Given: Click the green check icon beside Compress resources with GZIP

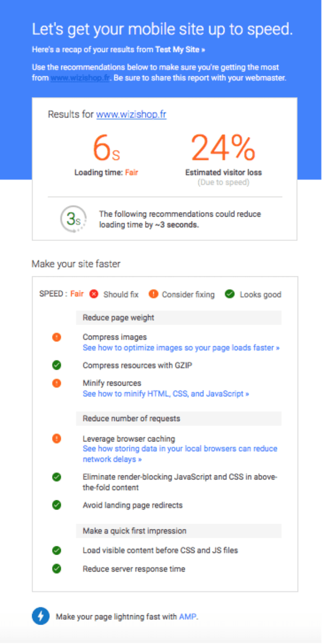Looking at the screenshot, I should tap(56, 365).
